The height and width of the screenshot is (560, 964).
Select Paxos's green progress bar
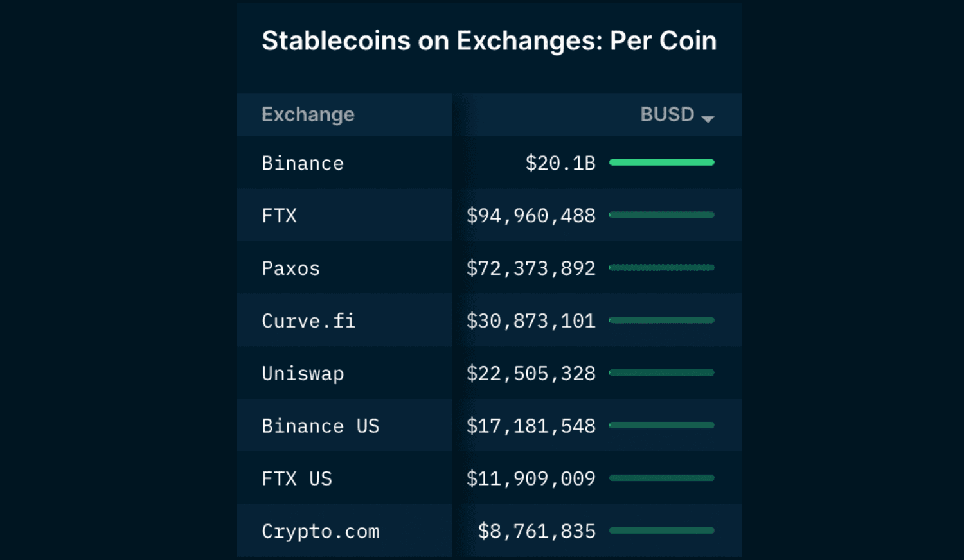click(x=662, y=268)
